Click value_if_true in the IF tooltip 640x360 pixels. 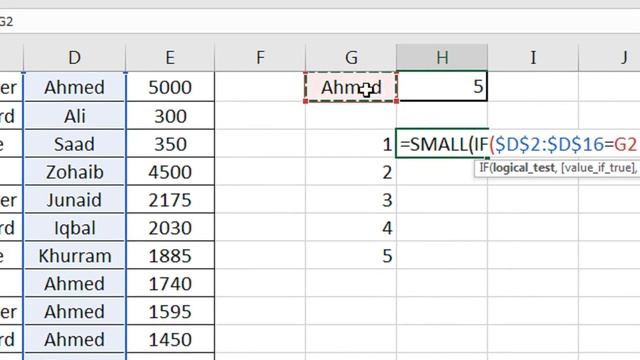click(x=598, y=167)
